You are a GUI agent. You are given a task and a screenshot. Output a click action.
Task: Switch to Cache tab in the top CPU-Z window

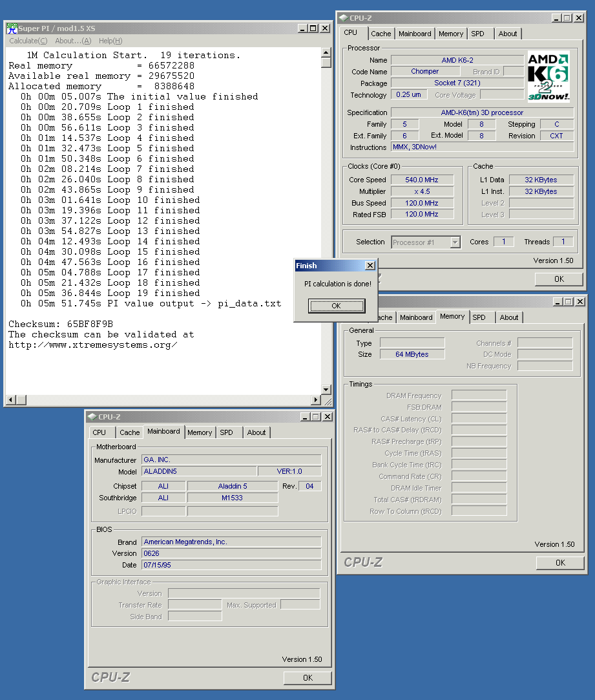point(381,34)
